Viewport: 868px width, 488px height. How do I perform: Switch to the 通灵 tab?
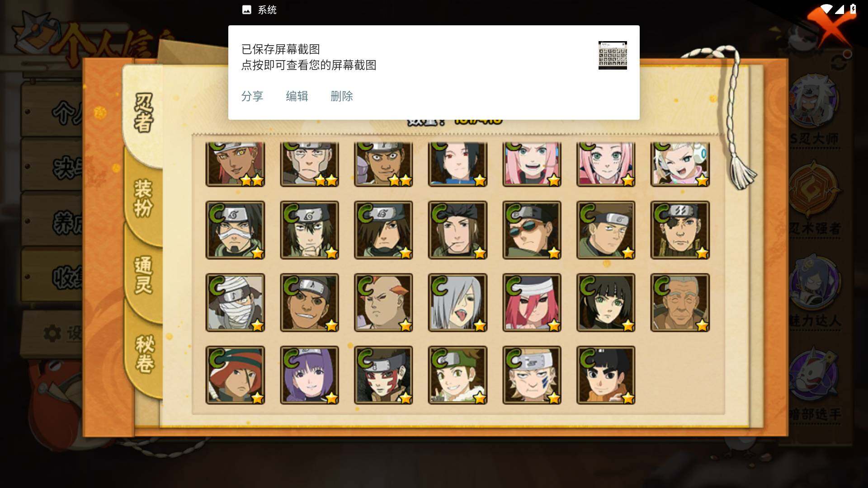144,276
